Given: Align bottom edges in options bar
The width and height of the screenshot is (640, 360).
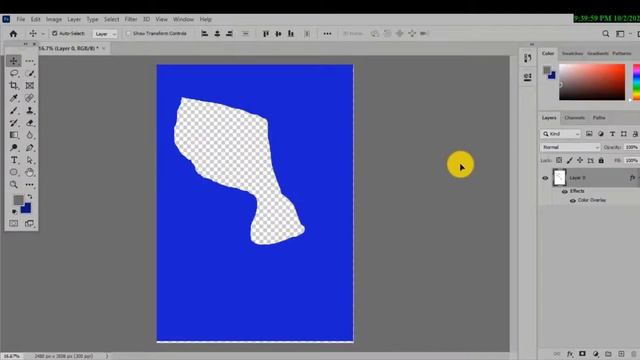Looking at the screenshot, I should (x=291, y=33).
